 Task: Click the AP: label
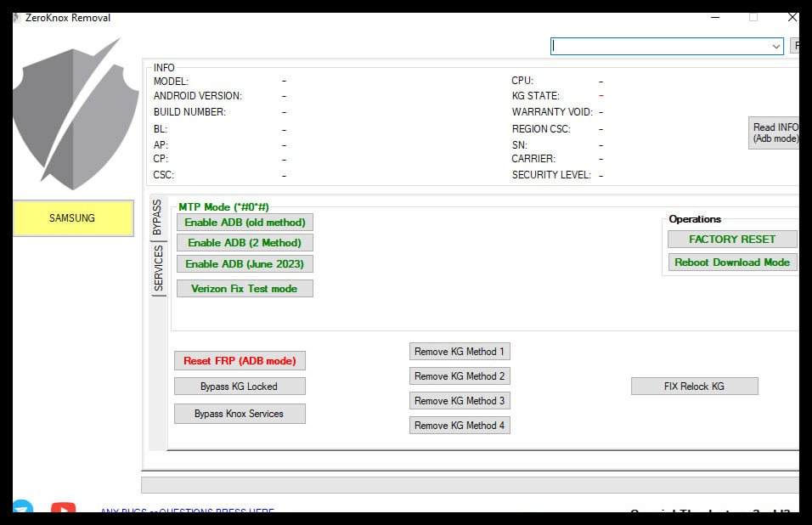[x=161, y=145]
